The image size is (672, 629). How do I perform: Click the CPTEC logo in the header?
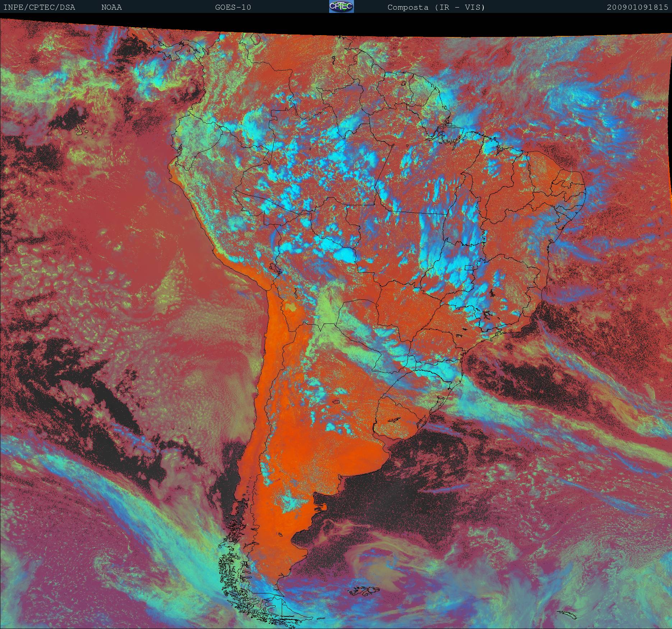point(341,7)
